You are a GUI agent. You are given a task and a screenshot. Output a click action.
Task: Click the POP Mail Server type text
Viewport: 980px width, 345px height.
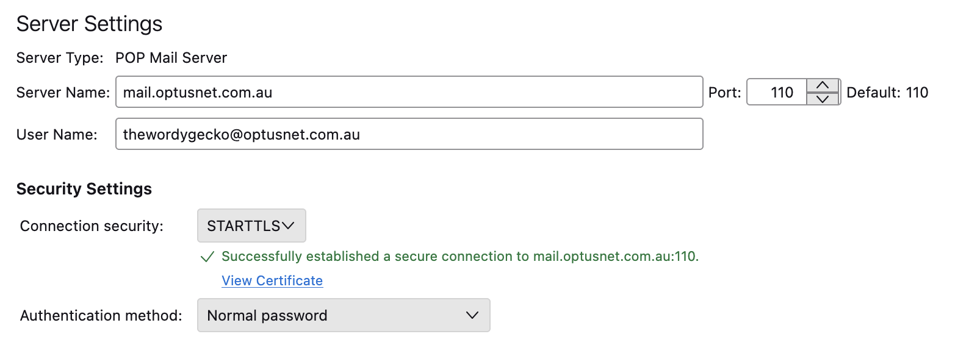(171, 58)
